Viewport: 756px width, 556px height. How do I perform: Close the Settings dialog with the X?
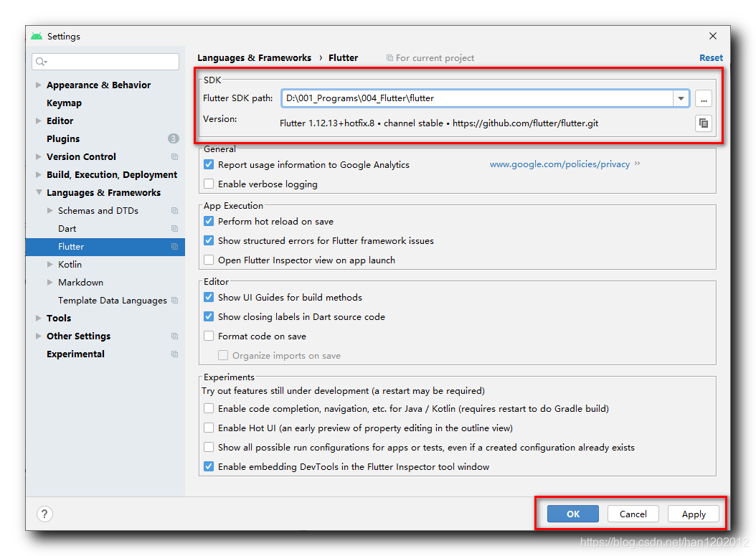point(713,36)
